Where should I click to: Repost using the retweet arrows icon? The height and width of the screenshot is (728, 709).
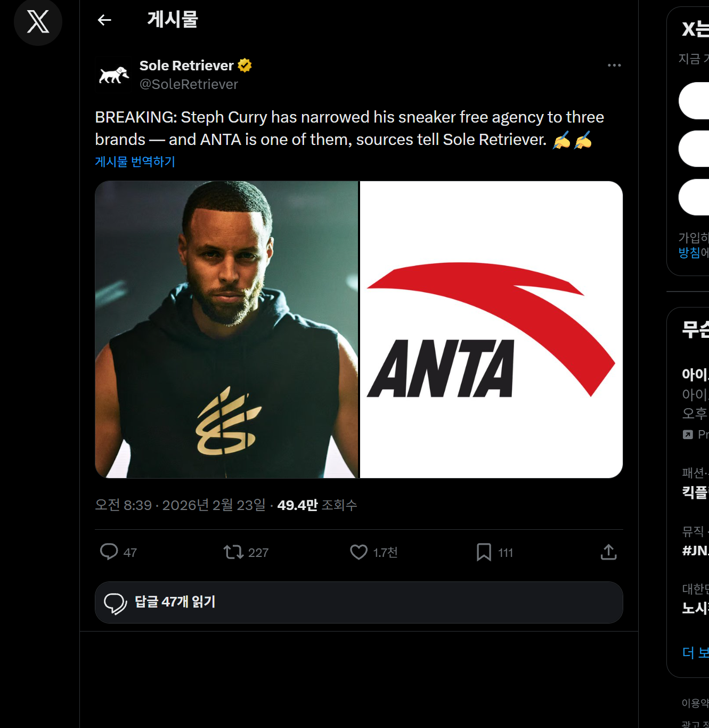click(x=233, y=552)
